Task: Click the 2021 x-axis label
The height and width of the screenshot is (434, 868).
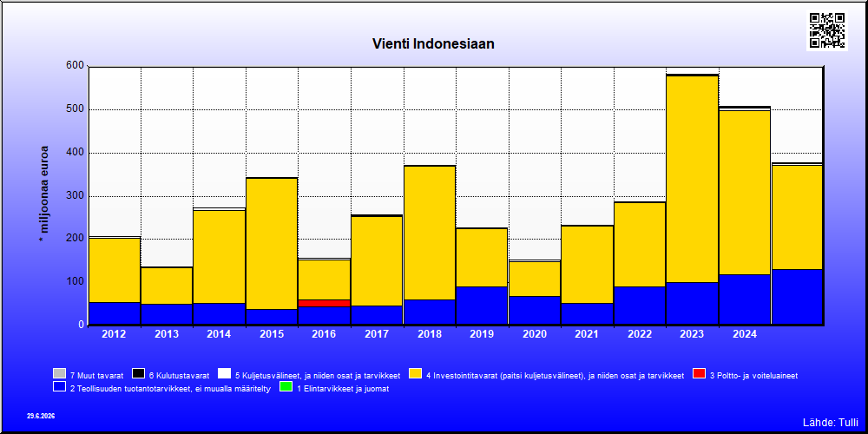Action: 587,334
